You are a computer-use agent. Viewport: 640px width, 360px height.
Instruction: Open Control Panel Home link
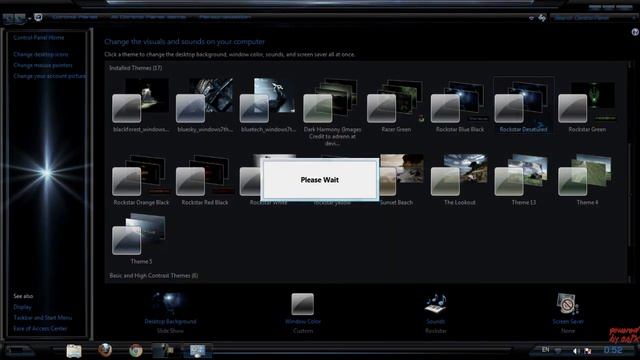[x=39, y=38]
